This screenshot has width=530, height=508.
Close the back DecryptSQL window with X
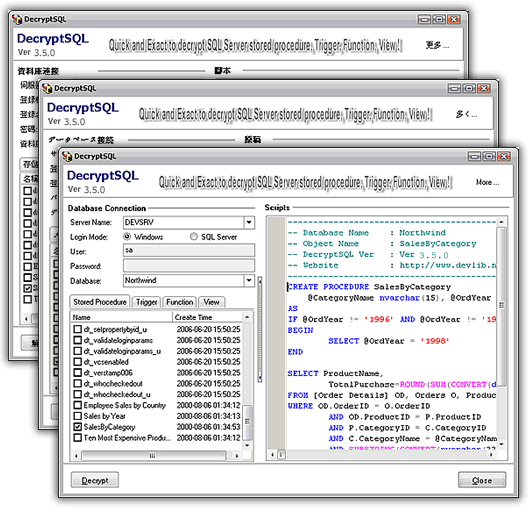(x=454, y=20)
